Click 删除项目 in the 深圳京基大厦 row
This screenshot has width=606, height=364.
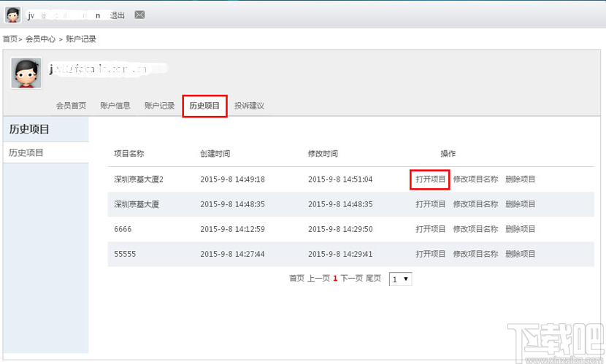520,204
